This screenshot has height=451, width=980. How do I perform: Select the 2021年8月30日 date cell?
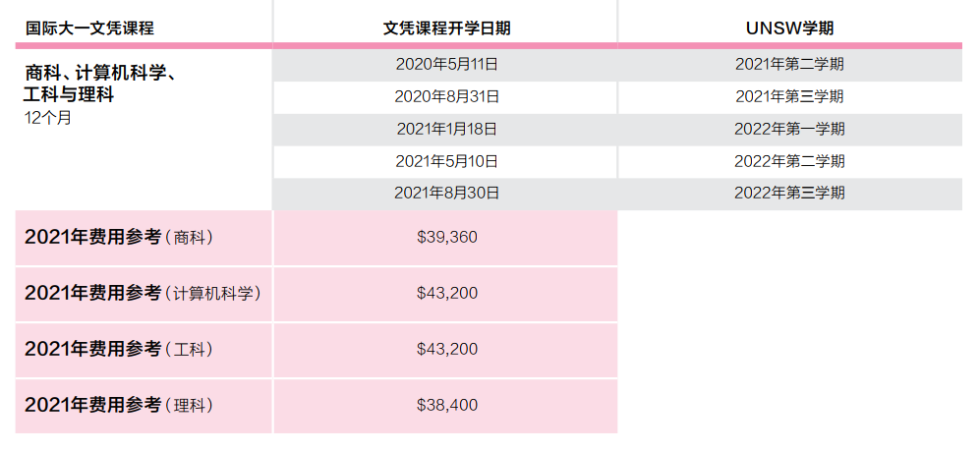tap(445, 194)
